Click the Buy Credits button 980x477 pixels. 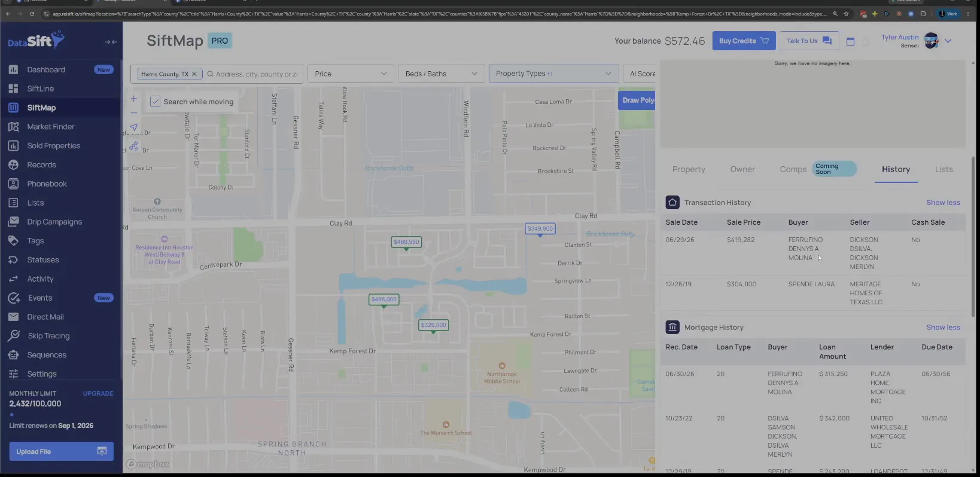744,41
